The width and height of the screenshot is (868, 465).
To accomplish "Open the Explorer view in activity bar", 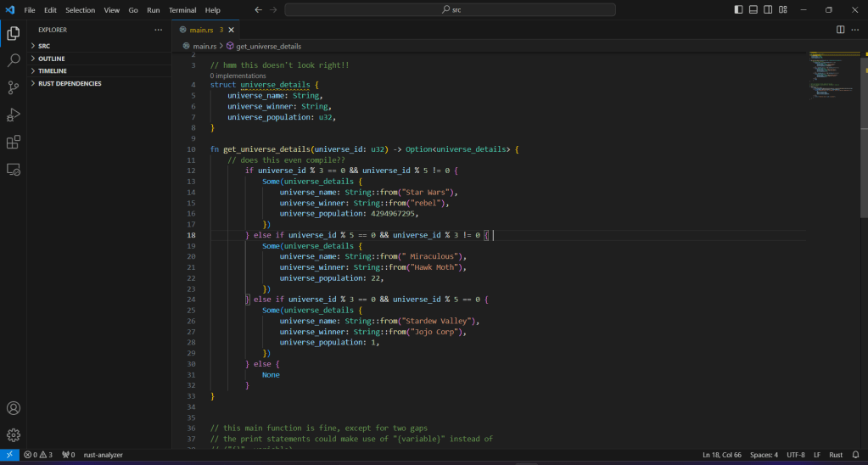I will (14, 34).
